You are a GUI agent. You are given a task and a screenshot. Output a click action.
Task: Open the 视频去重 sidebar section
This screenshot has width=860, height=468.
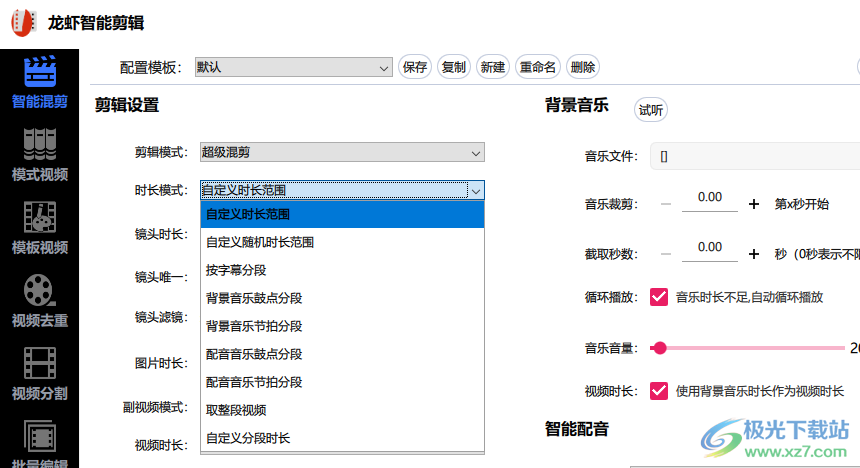39,301
